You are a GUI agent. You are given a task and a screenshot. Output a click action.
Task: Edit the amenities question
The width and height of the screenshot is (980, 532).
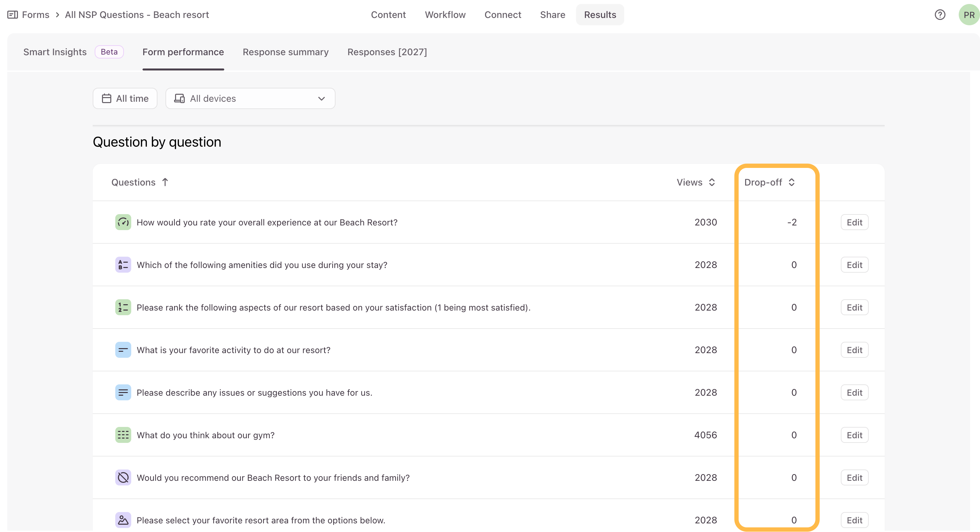[x=854, y=265]
